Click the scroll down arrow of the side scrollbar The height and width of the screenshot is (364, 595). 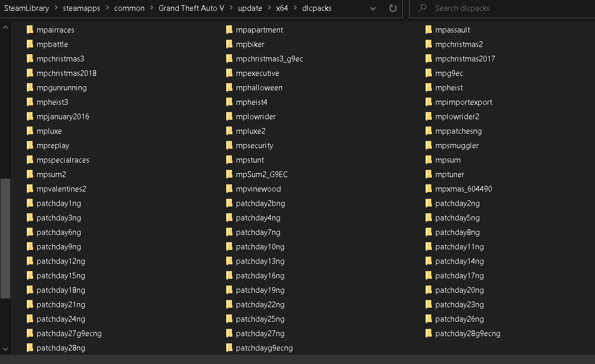(x=5, y=349)
